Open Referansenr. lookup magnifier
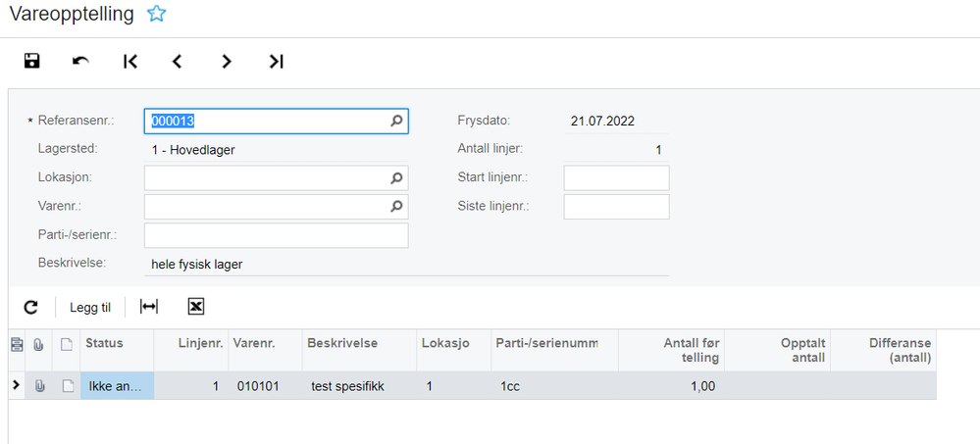Image resolution: width=980 pixels, height=444 pixels. click(x=397, y=122)
